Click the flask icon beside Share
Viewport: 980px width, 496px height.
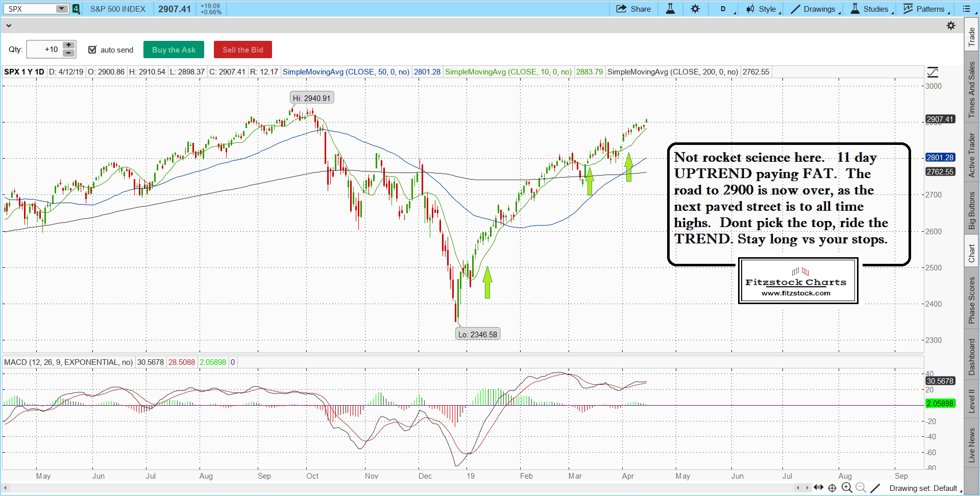point(670,9)
